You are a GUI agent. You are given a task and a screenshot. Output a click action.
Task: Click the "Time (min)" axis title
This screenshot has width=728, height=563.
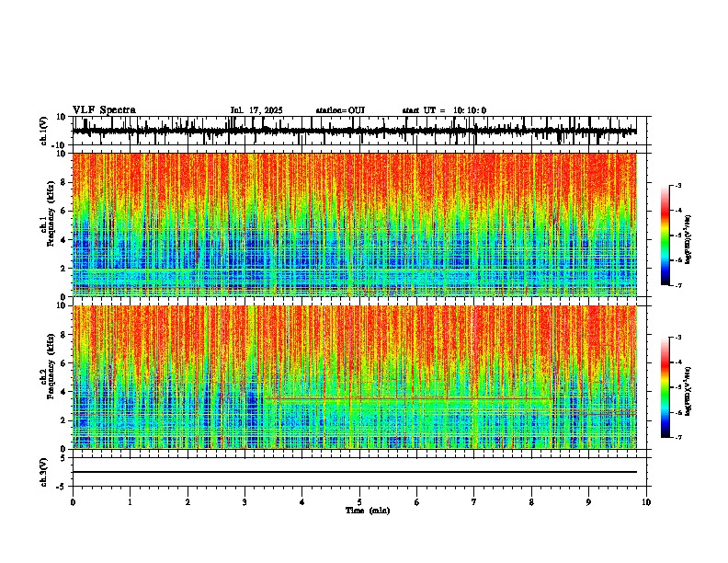tap(368, 511)
